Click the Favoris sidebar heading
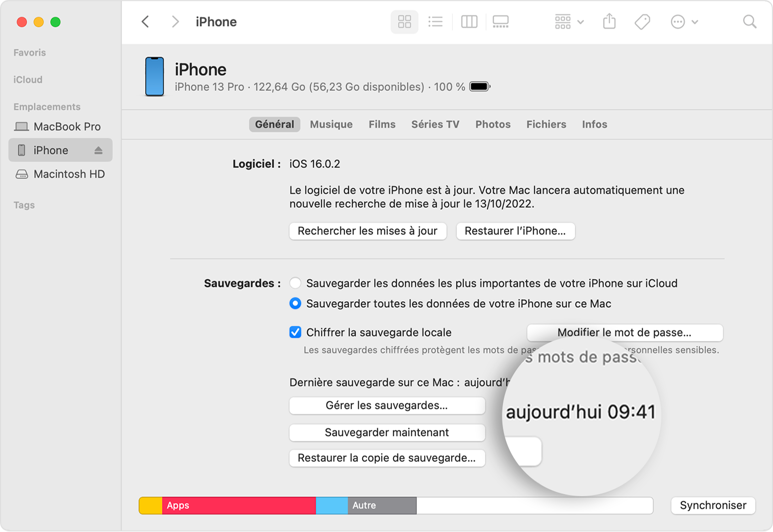773x532 pixels. [30, 53]
